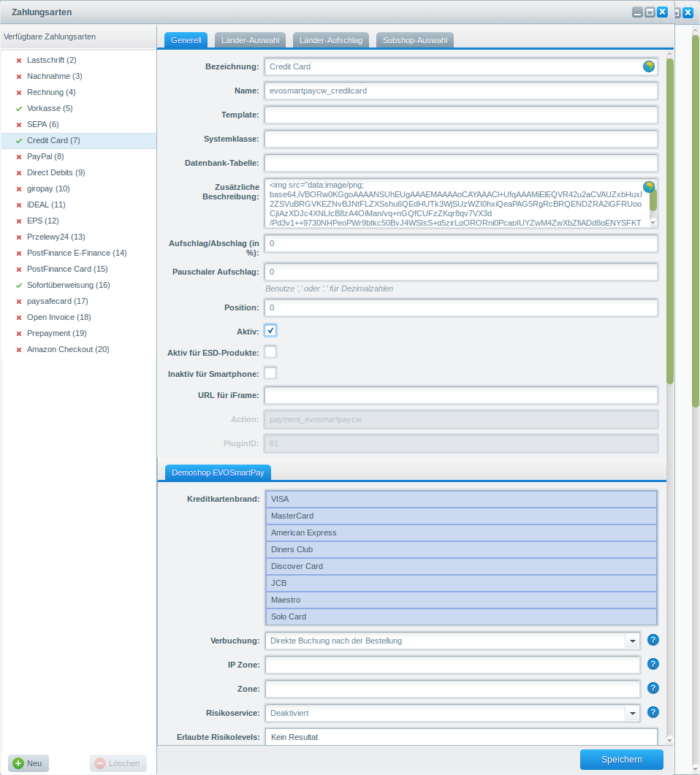Open help icon next to IP Zone
This screenshot has width=700, height=775.
653,664
